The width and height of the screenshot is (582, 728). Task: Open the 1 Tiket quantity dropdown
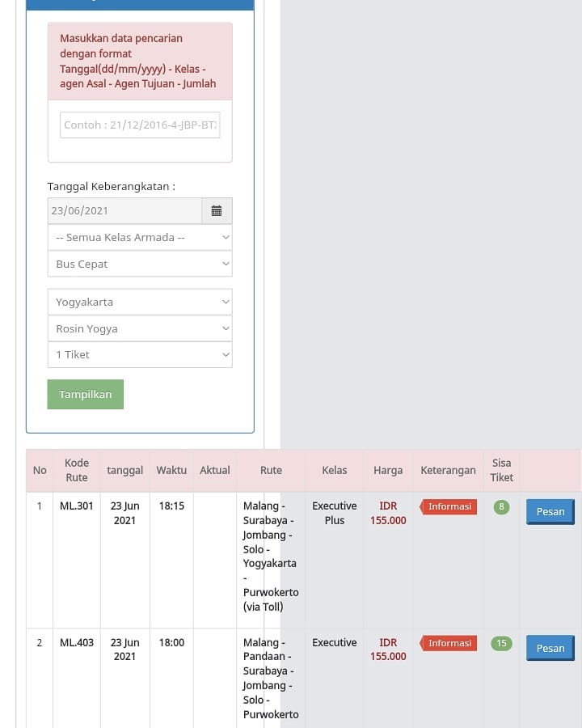point(140,355)
